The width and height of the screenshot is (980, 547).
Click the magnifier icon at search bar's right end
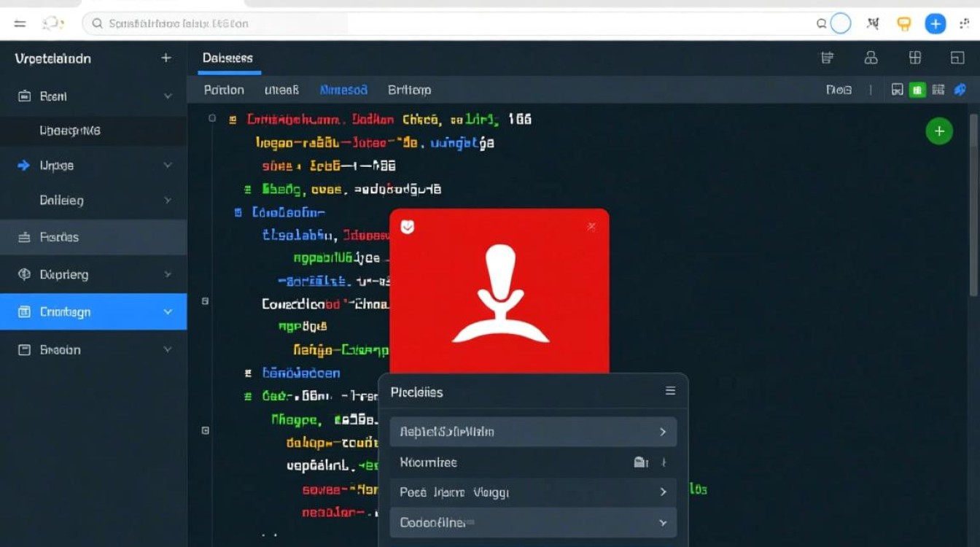[822, 24]
